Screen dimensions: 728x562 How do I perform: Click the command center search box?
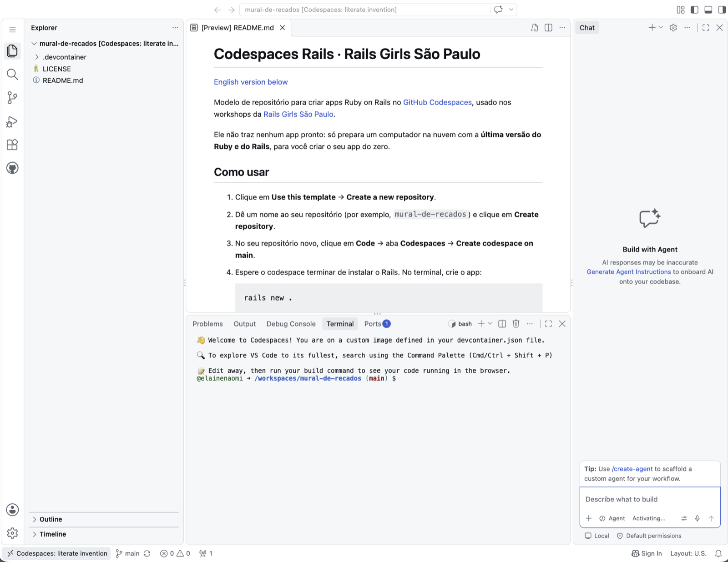(x=365, y=10)
